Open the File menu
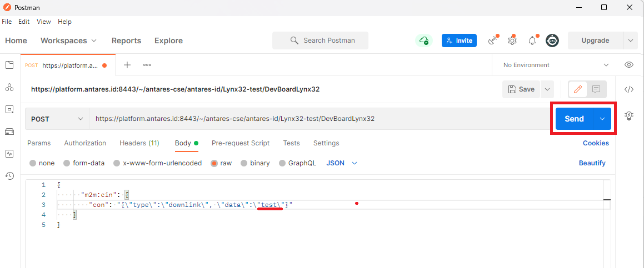The image size is (644, 268). [7, 22]
